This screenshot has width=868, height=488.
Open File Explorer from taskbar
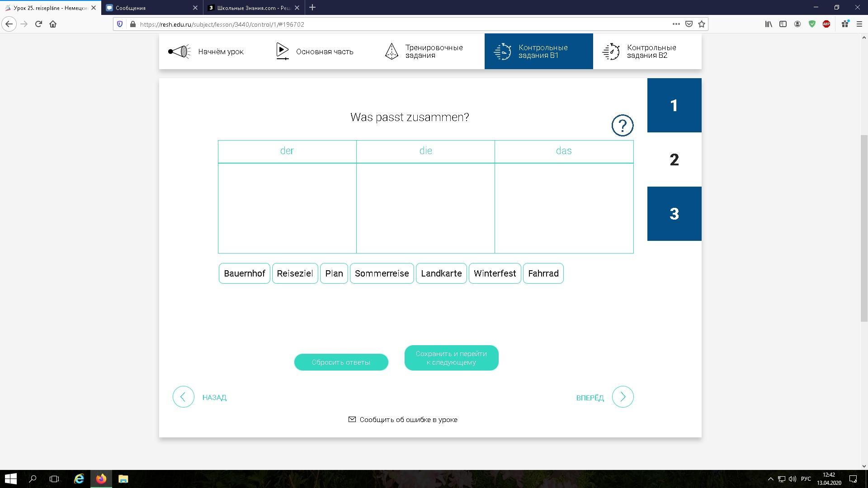coord(123,479)
